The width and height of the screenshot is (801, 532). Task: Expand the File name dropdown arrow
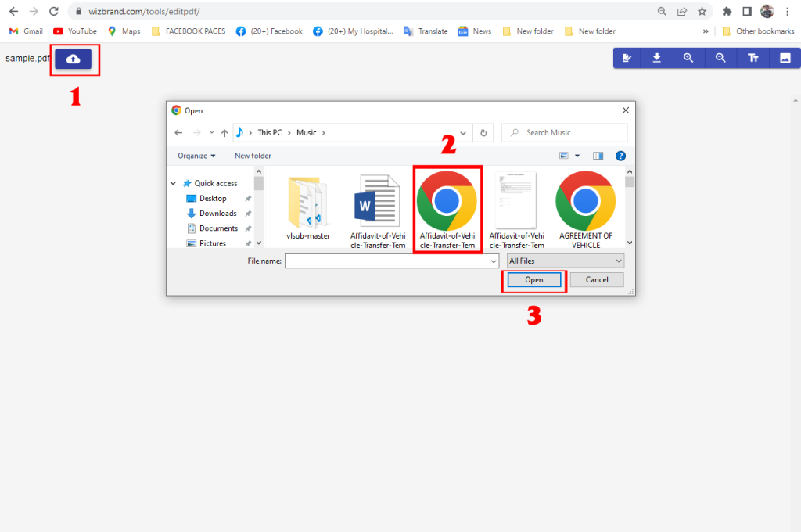[493, 261]
